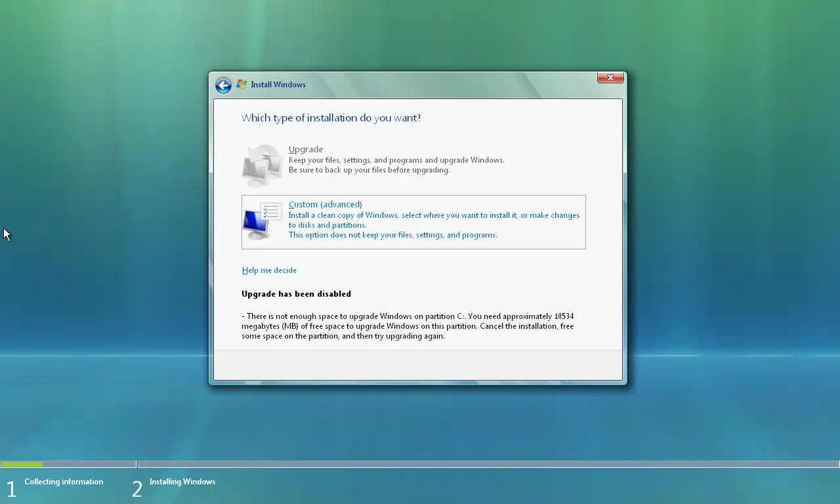The image size is (840, 504).
Task: Click the not enough space message text
Action: [408, 326]
